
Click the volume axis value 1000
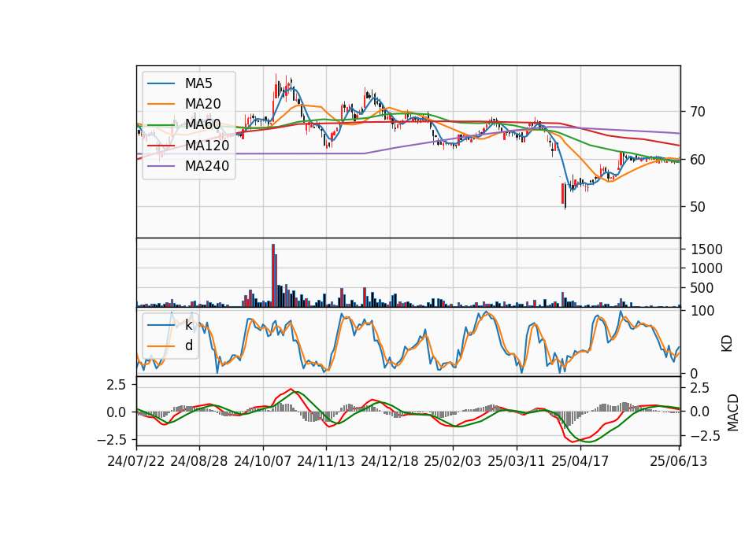pyautogui.click(x=706, y=268)
